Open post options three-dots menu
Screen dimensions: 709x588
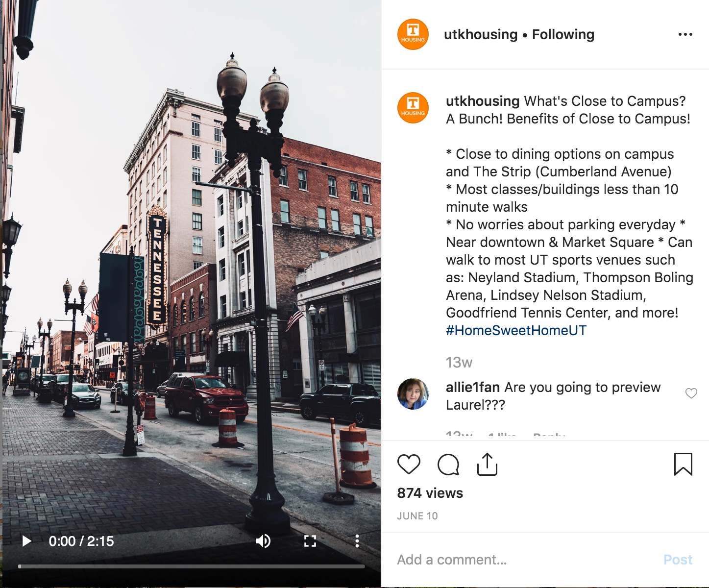pos(685,34)
